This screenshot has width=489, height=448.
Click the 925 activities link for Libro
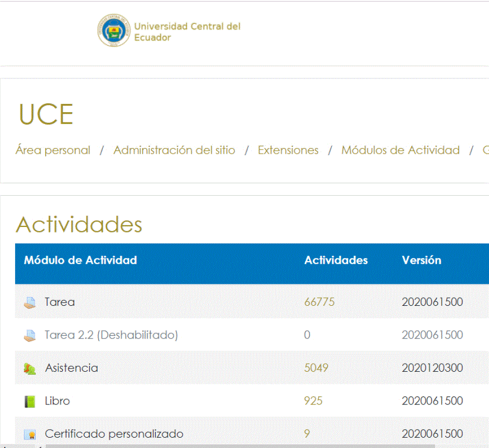point(314,401)
